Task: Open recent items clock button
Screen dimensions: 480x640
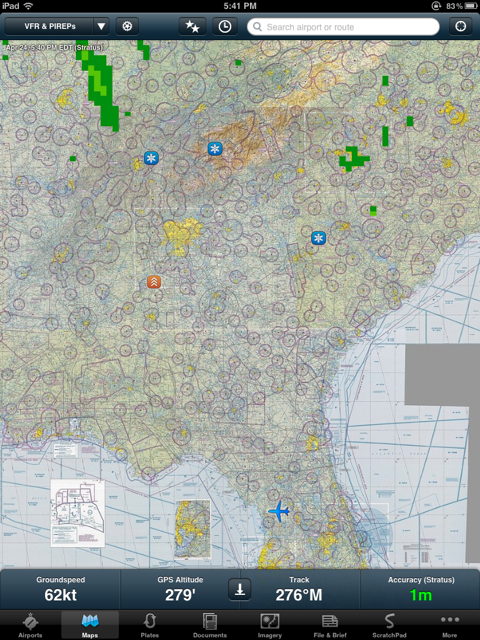Action: pyautogui.click(x=224, y=27)
